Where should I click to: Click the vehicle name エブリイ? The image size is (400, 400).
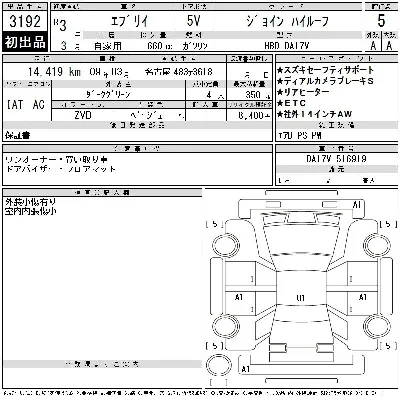pyautogui.click(x=129, y=21)
